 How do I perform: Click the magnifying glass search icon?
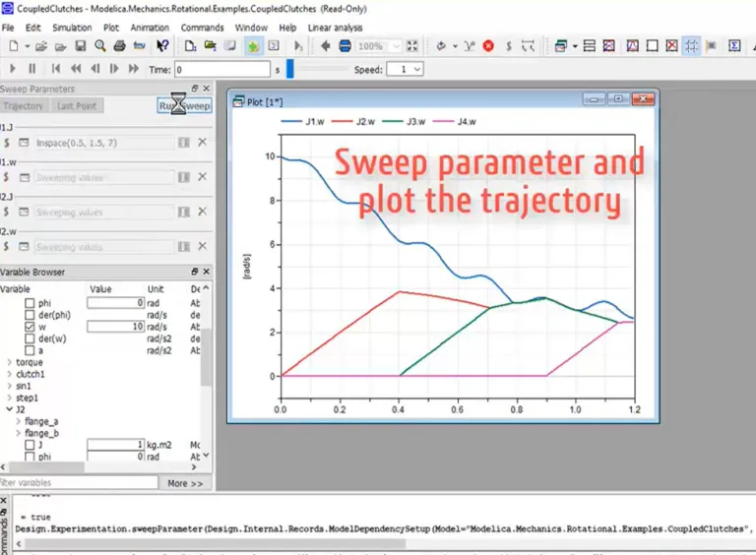pos(99,46)
